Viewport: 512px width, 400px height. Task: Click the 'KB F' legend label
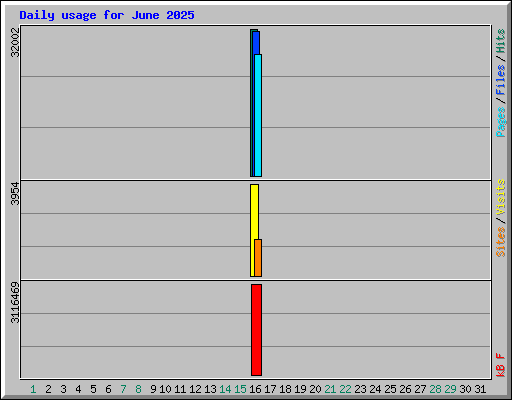point(500,365)
